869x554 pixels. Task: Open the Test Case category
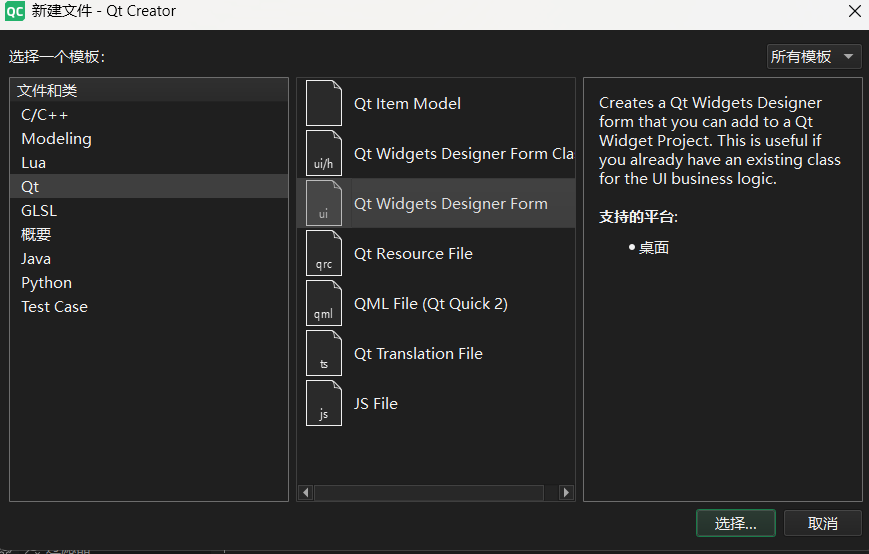[x=55, y=307]
